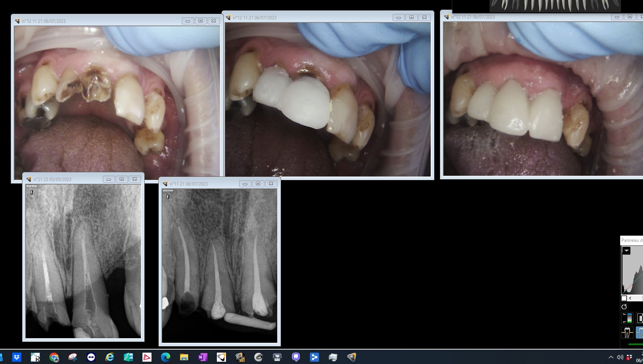Open File Explorer from the taskbar
This screenshot has width=643, height=364.
click(x=184, y=357)
